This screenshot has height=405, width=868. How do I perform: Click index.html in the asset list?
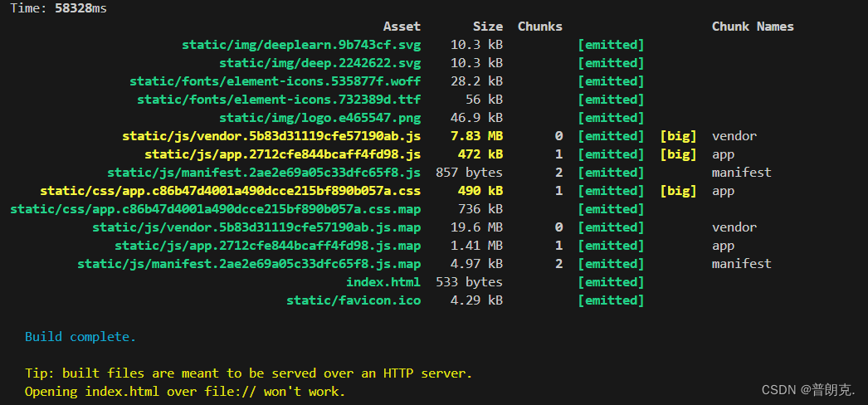click(383, 282)
